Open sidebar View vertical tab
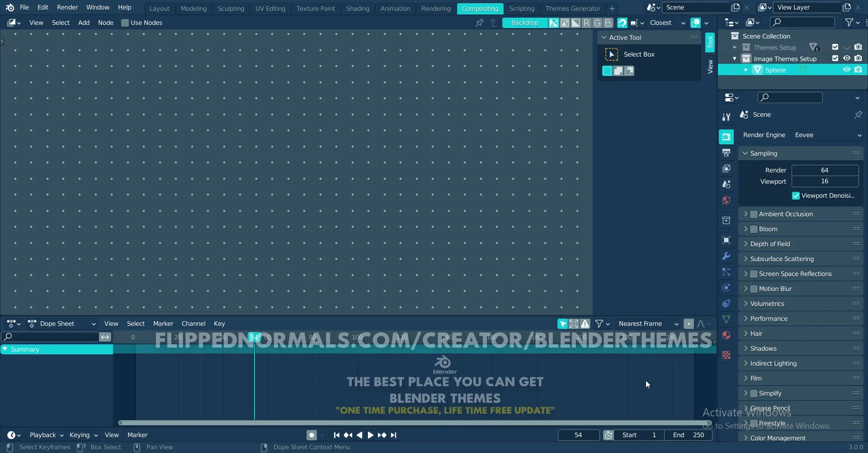868x453 pixels. pyautogui.click(x=710, y=67)
